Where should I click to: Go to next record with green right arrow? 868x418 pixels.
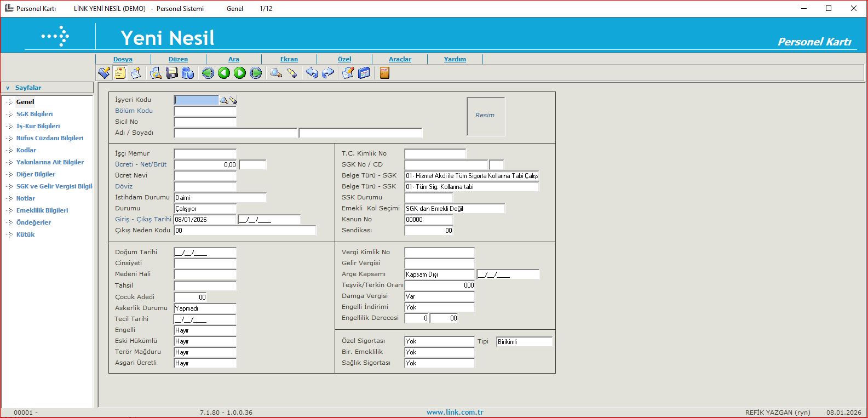(240, 73)
